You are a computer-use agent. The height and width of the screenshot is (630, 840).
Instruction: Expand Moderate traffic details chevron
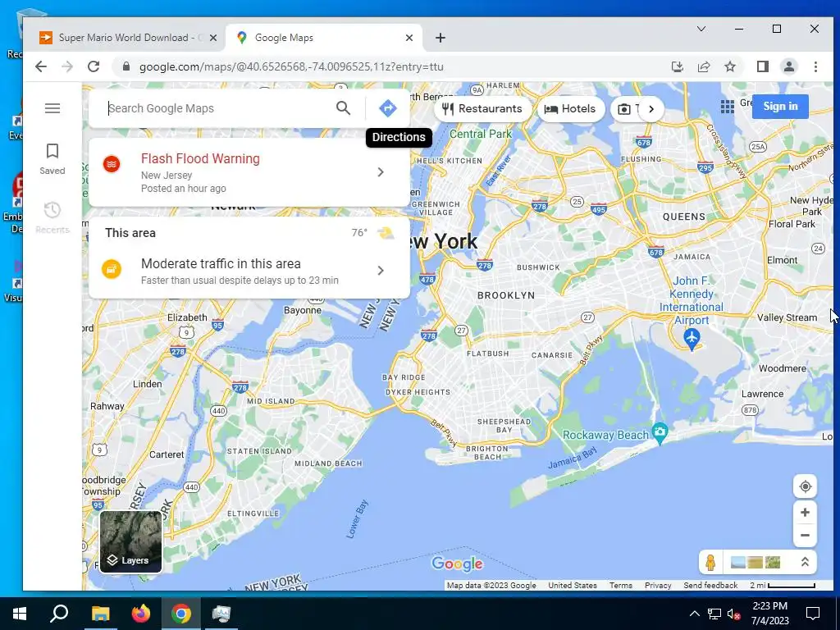381,270
